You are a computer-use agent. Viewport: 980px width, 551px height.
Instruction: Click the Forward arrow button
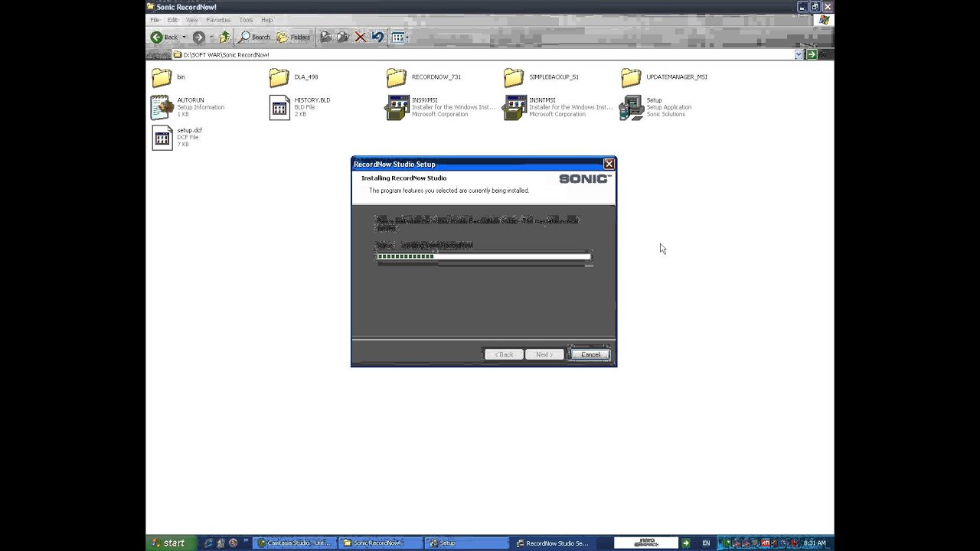click(x=198, y=37)
